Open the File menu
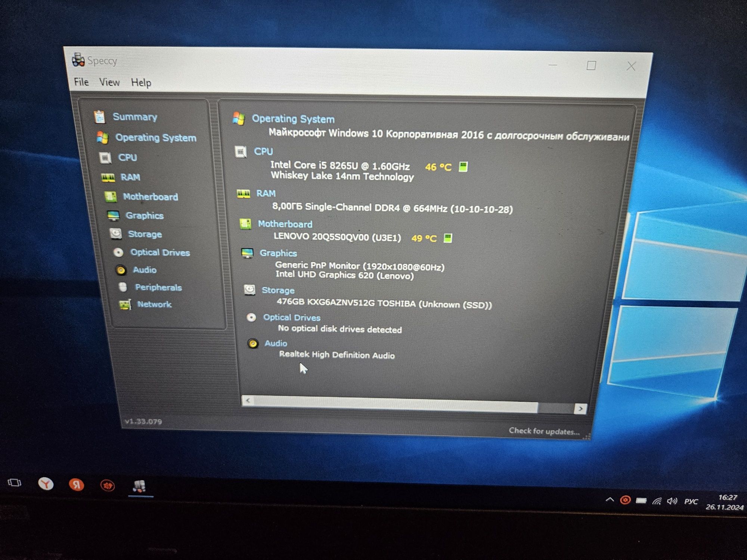Viewport: 747px width, 560px height. (x=81, y=82)
